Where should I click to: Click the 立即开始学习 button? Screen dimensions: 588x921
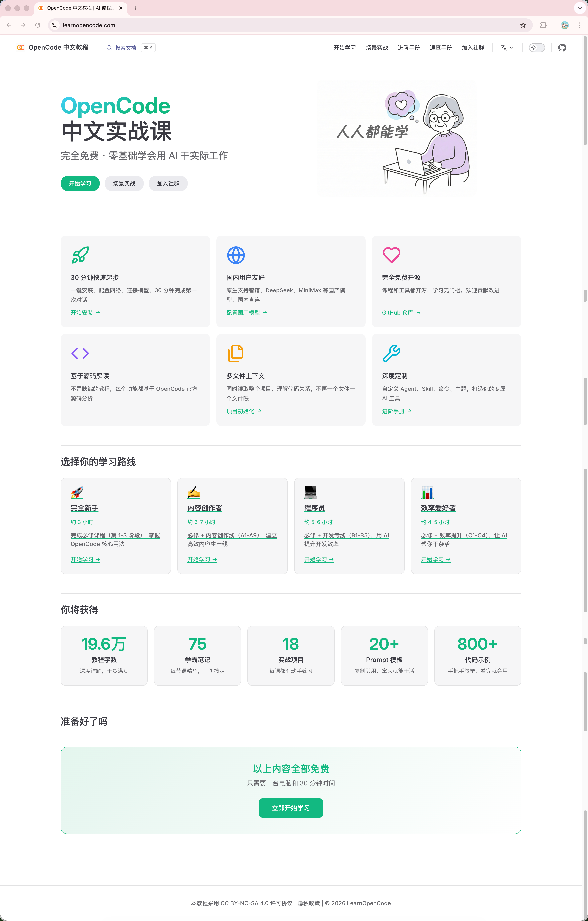point(291,808)
